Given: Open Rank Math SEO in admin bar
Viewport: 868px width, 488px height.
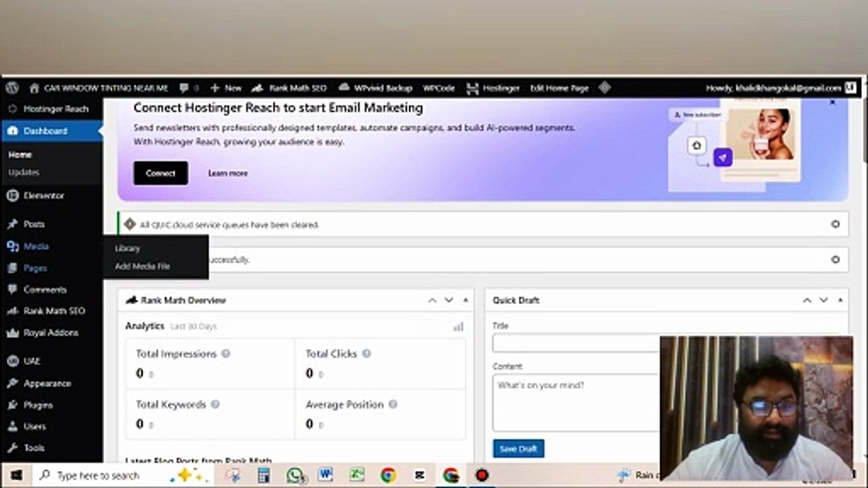Looking at the screenshot, I should pyautogui.click(x=289, y=88).
